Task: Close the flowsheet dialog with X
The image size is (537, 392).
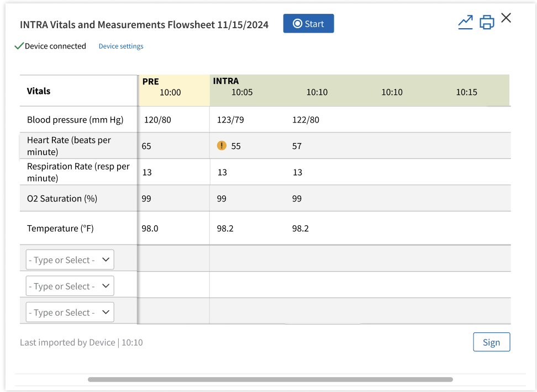Action: click(x=506, y=18)
